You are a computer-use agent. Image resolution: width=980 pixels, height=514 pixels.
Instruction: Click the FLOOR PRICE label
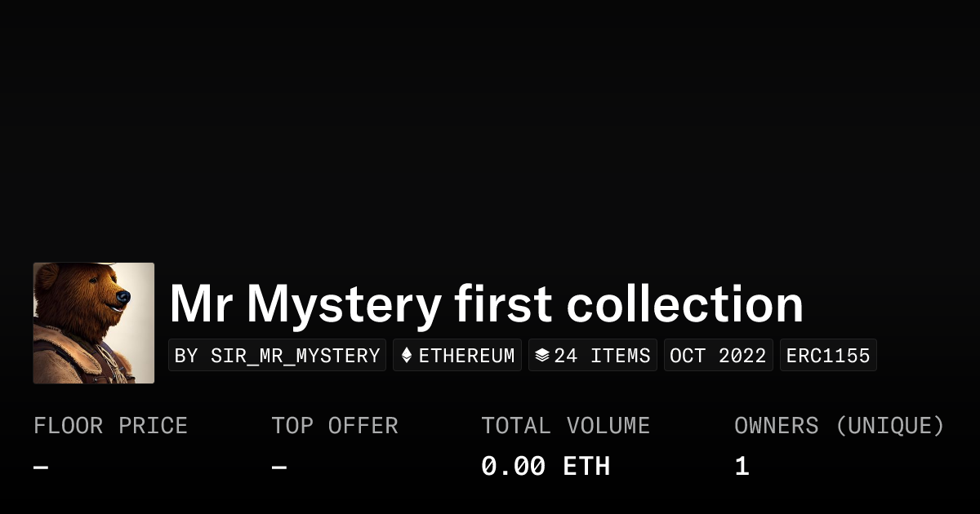[x=111, y=426]
